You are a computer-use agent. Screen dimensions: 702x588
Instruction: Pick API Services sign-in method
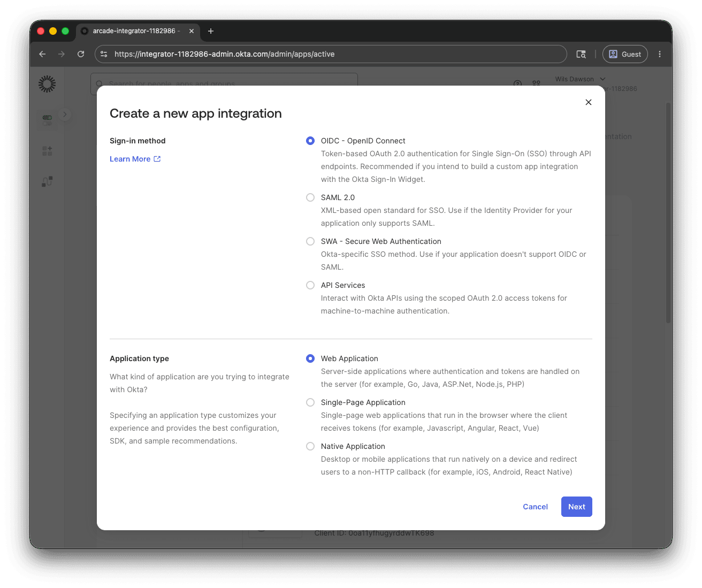tap(310, 285)
